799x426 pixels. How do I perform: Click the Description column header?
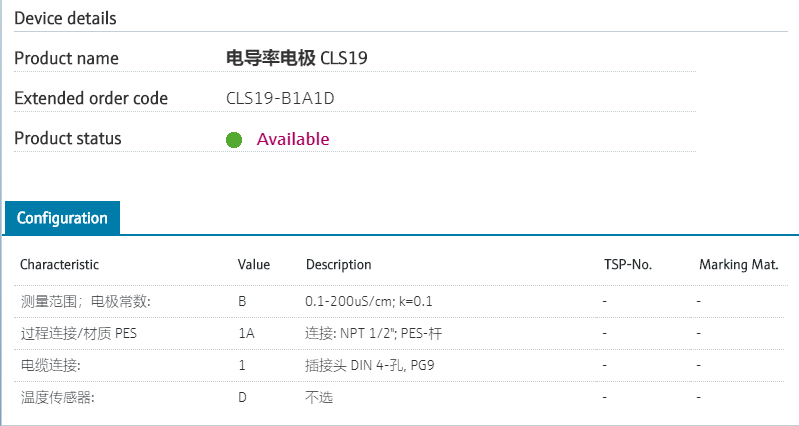[x=338, y=265]
